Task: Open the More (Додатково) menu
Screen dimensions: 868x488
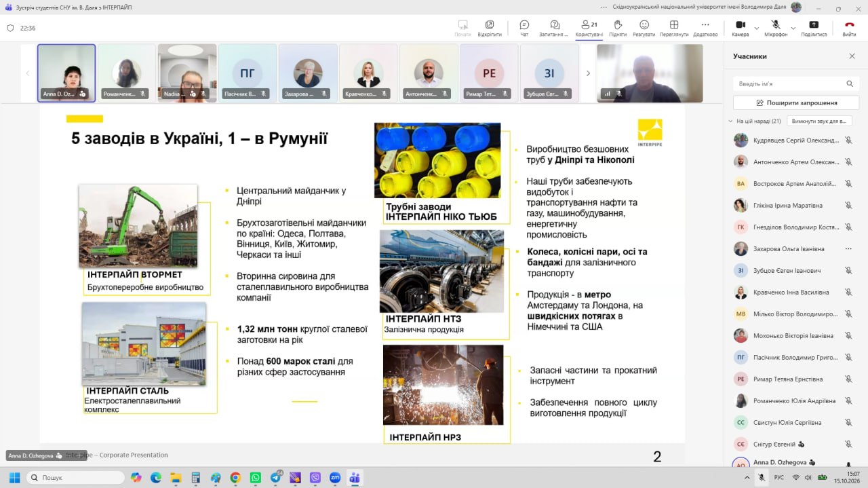Action: click(705, 28)
